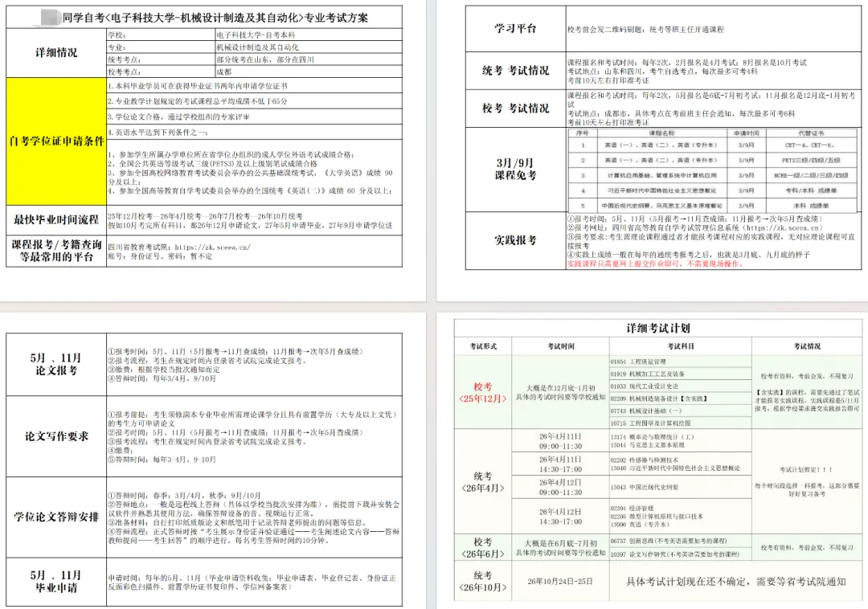The height and width of the screenshot is (609, 868).
Task: Select '部分统考在山东，部分在四川' cell
Action: point(309,59)
